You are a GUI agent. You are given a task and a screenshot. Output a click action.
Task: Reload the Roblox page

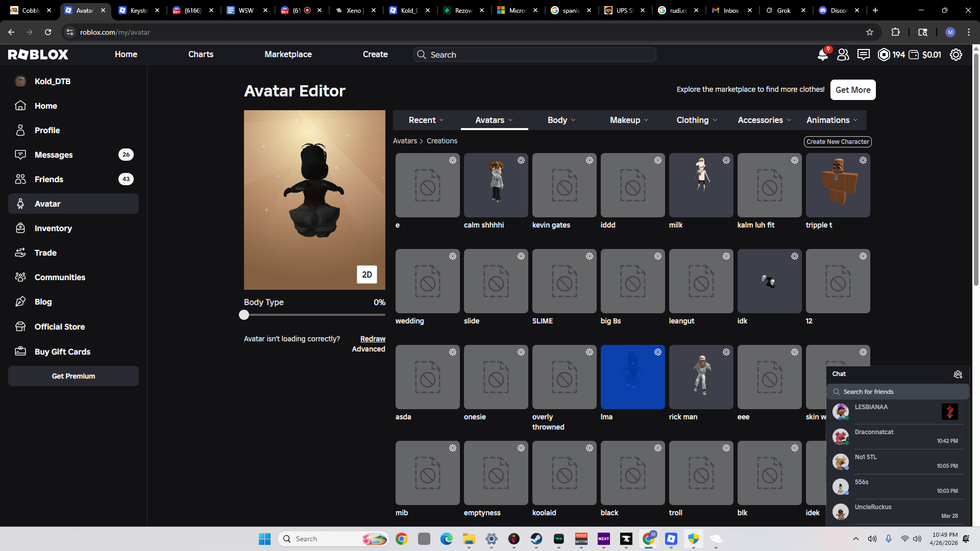click(x=48, y=32)
